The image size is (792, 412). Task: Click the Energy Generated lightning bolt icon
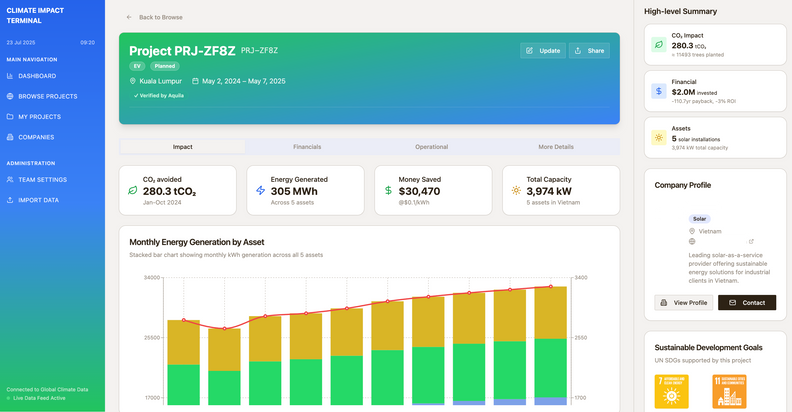[x=261, y=190]
